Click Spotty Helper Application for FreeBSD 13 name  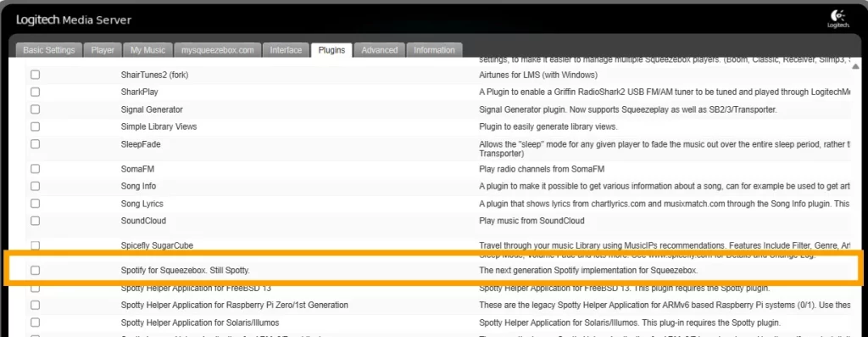click(x=196, y=289)
